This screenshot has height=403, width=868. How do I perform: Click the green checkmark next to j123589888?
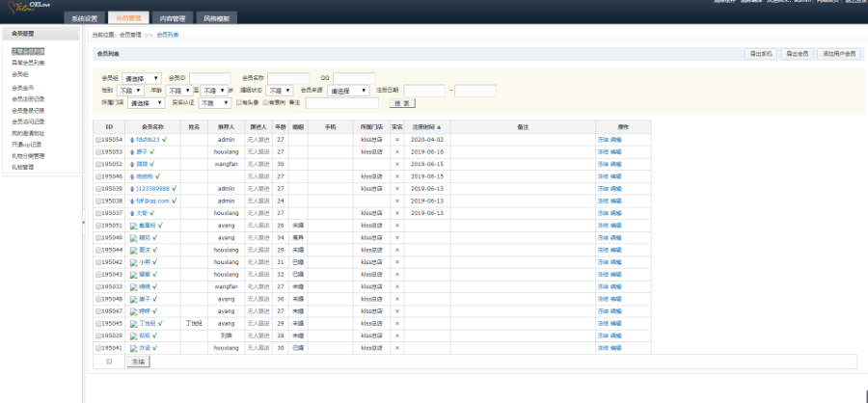click(x=174, y=189)
